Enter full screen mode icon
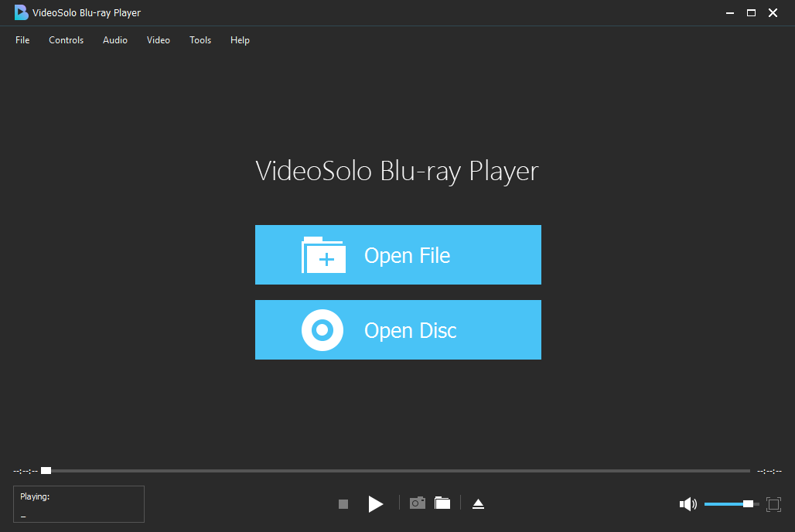Viewport: 795px width, 532px height. [x=773, y=503]
